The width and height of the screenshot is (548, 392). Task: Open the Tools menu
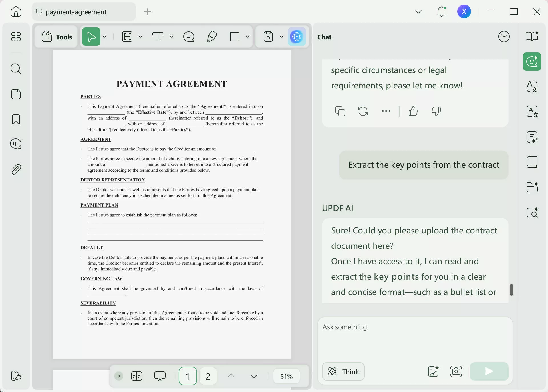click(x=56, y=37)
